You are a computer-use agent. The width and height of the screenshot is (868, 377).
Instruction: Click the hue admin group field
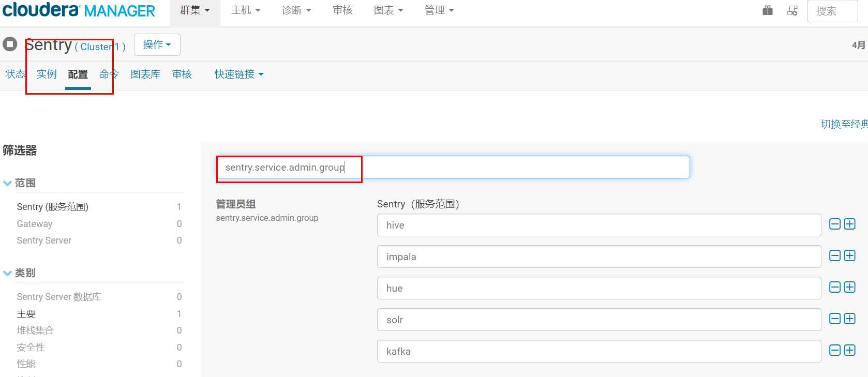(x=599, y=288)
